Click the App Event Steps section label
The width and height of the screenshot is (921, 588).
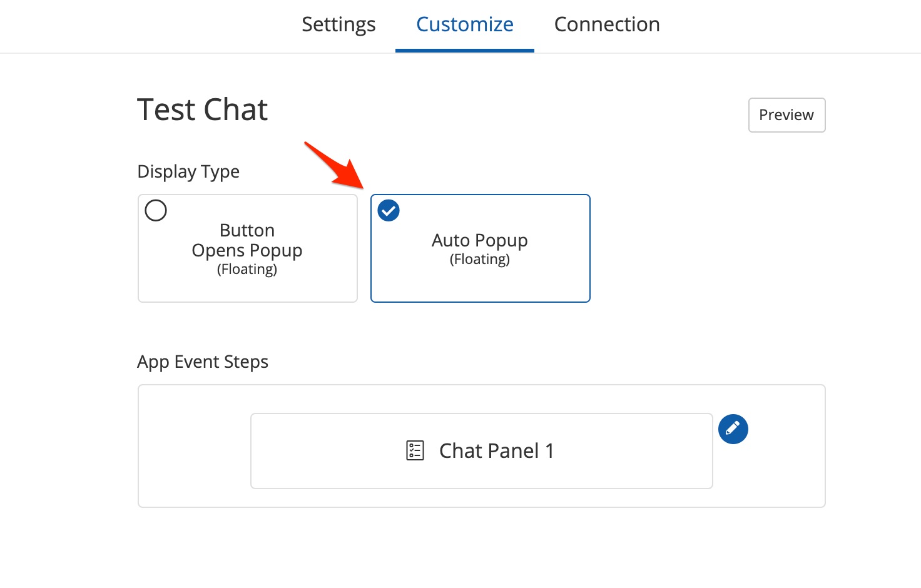click(203, 362)
